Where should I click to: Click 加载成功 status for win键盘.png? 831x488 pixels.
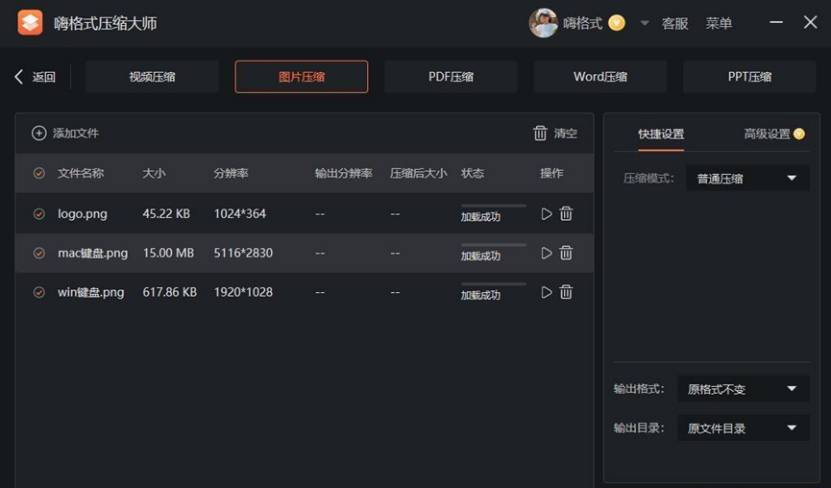coord(480,295)
